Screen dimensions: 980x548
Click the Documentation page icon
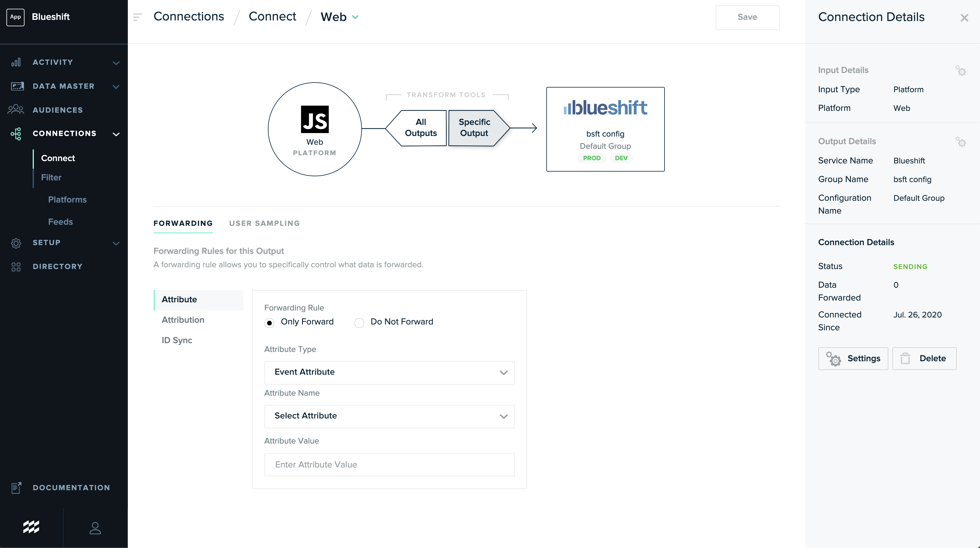pos(16,488)
